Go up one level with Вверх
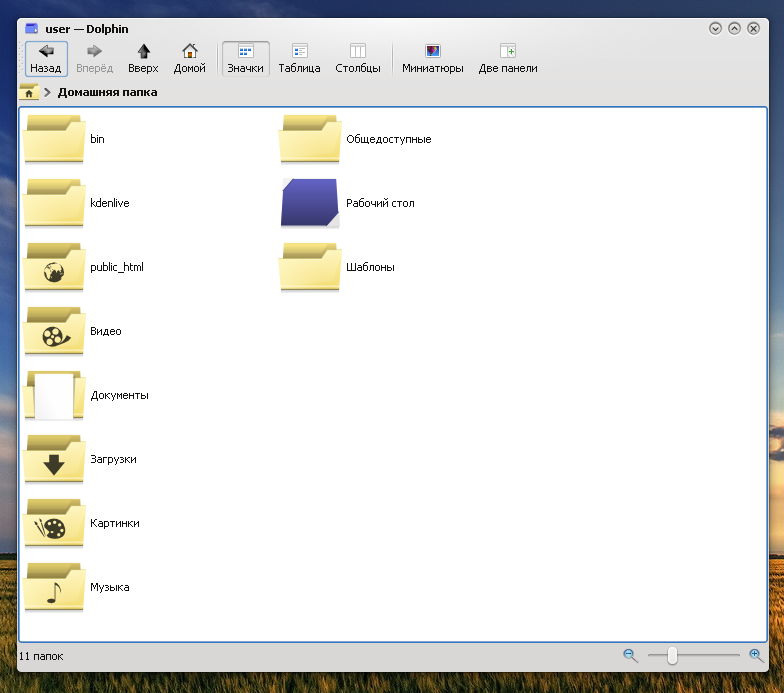 tap(143, 59)
